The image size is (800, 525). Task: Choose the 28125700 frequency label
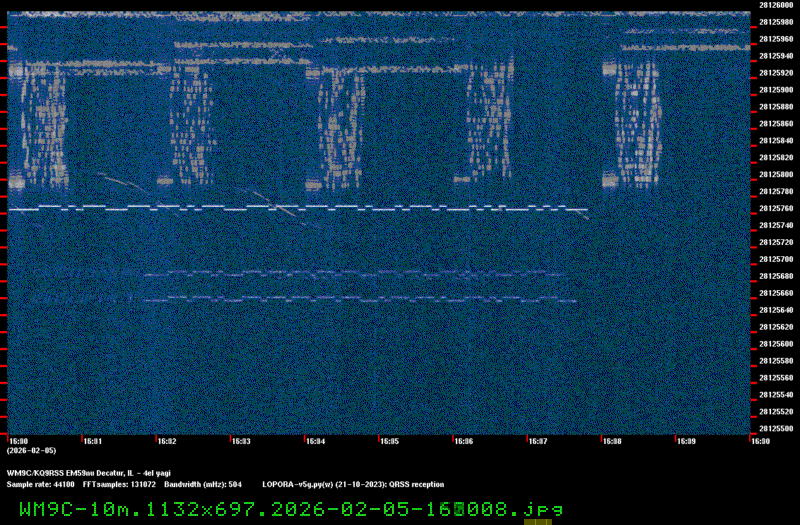(776, 259)
